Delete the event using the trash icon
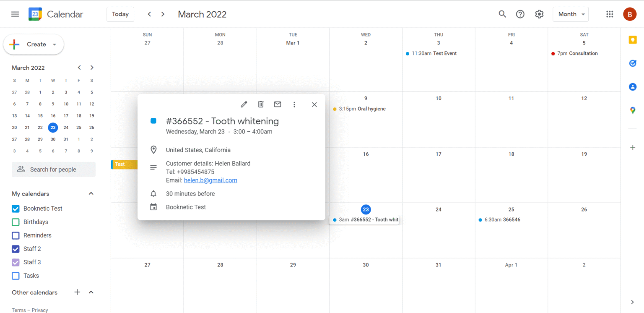644x313 pixels. point(260,104)
